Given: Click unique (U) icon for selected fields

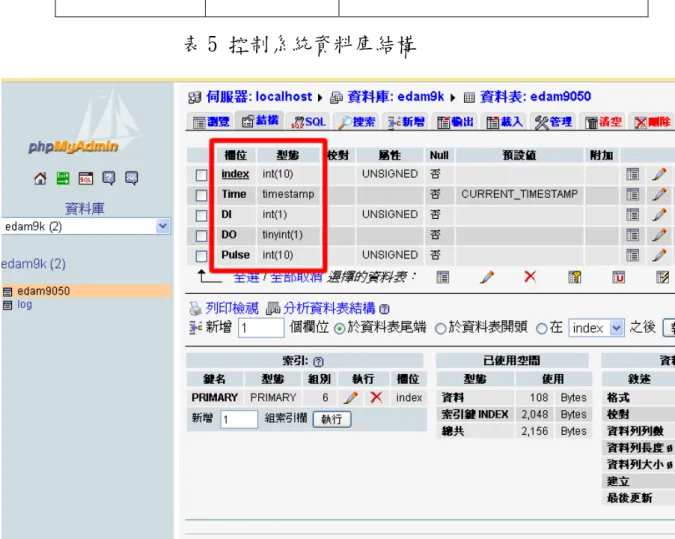Looking at the screenshot, I should pos(619,277).
